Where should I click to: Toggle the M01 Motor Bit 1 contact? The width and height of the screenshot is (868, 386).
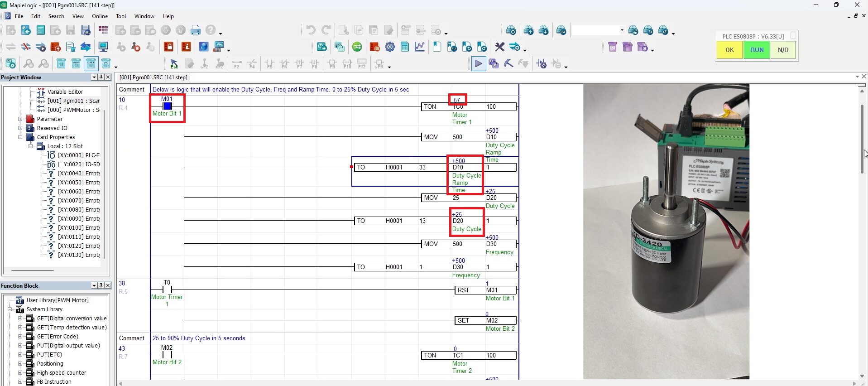[167, 106]
